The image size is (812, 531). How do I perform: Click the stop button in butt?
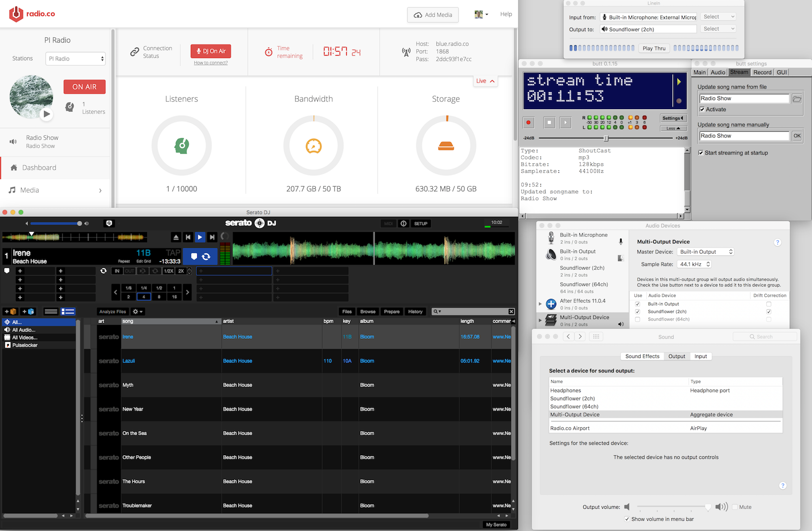550,122
